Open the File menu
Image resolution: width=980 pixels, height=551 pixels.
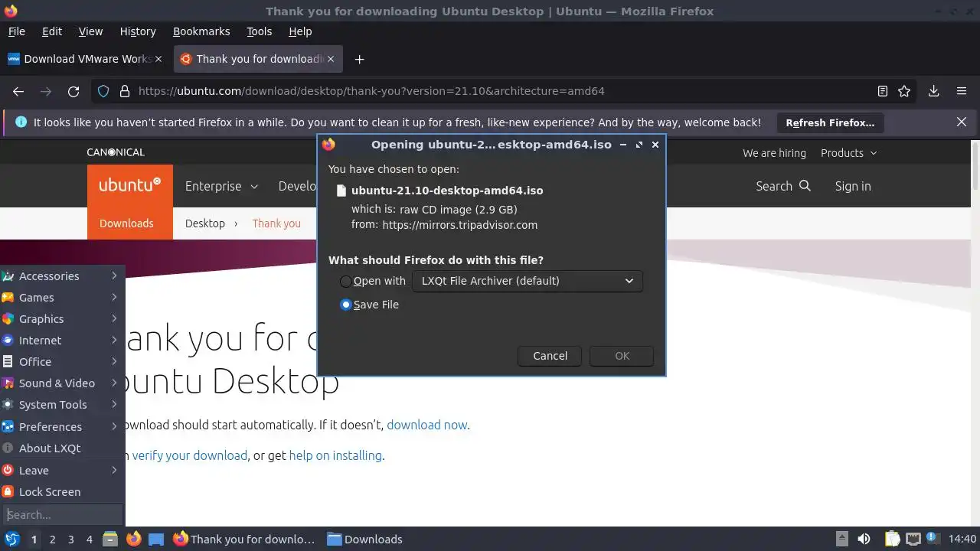pos(17,31)
